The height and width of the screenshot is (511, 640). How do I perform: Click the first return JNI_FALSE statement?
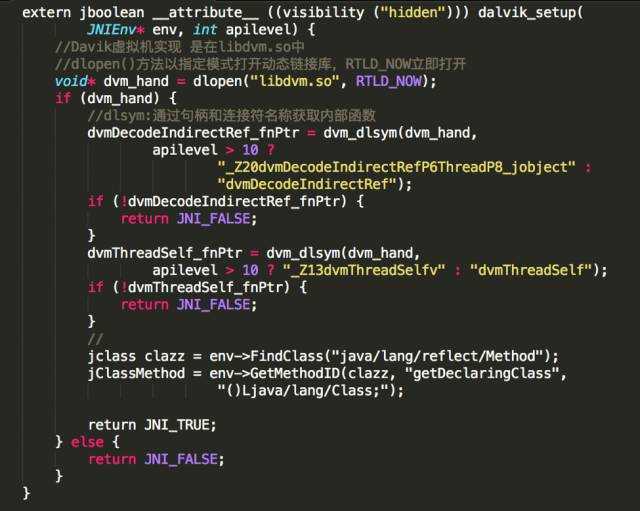point(189,219)
